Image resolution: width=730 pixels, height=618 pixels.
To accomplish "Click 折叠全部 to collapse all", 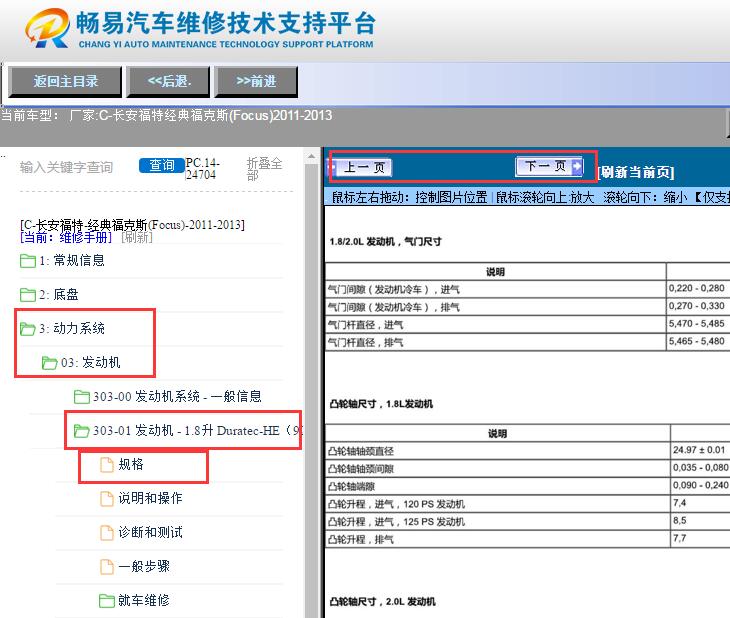I will click(264, 169).
